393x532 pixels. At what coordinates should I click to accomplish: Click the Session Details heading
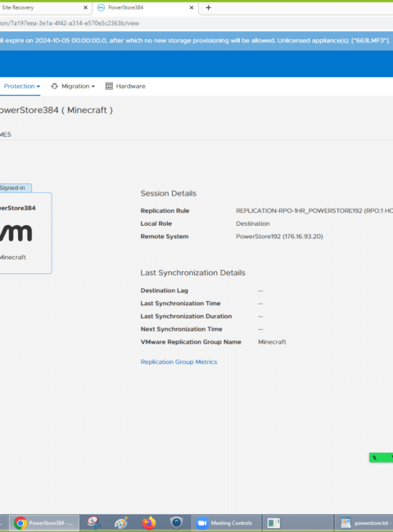[169, 193]
